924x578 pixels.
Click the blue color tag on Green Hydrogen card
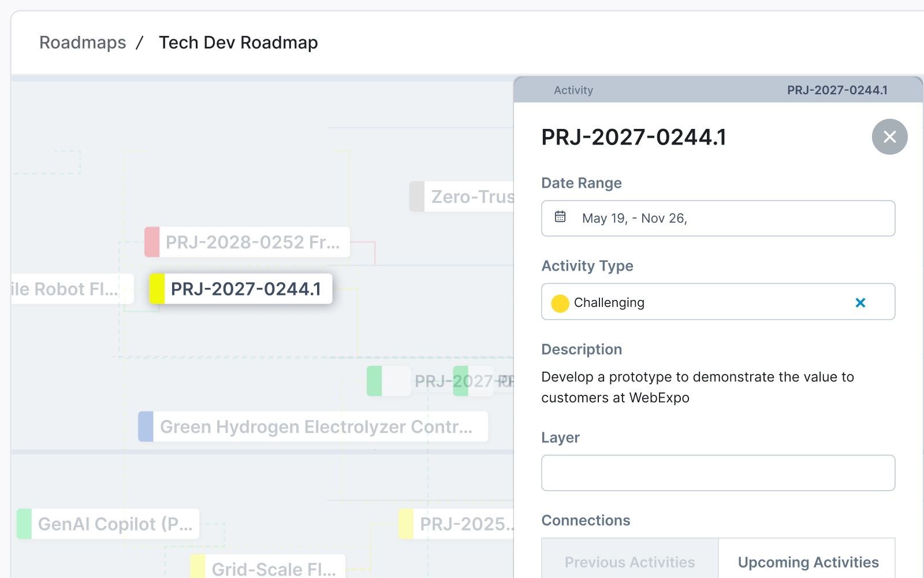pos(146,427)
